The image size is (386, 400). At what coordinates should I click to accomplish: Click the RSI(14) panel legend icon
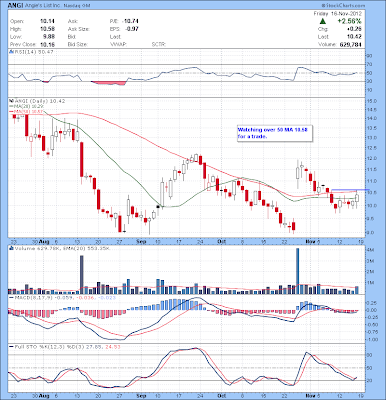coord(11,52)
